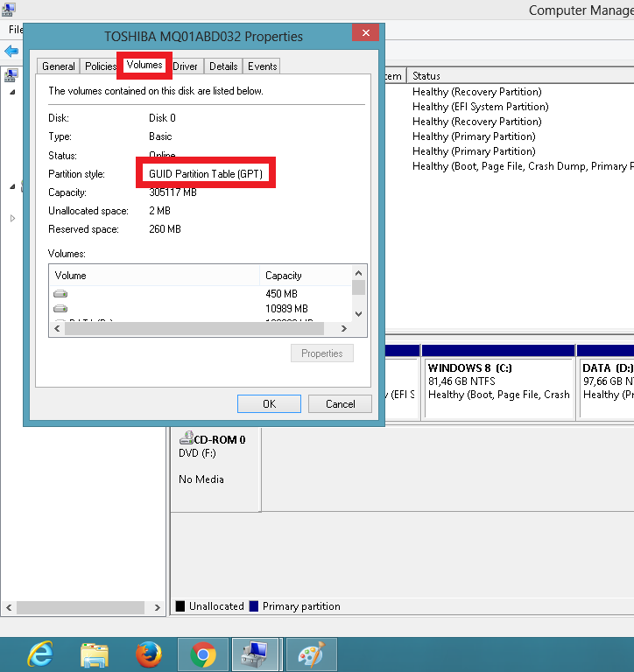Click the Basic type value
The width and height of the screenshot is (634, 672).
coord(160,136)
